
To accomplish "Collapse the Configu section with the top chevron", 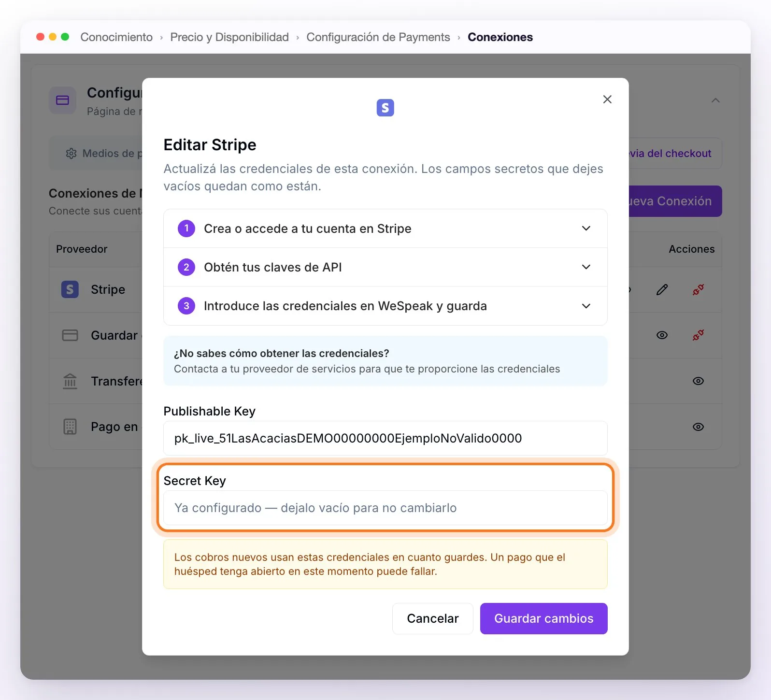I will [715, 100].
